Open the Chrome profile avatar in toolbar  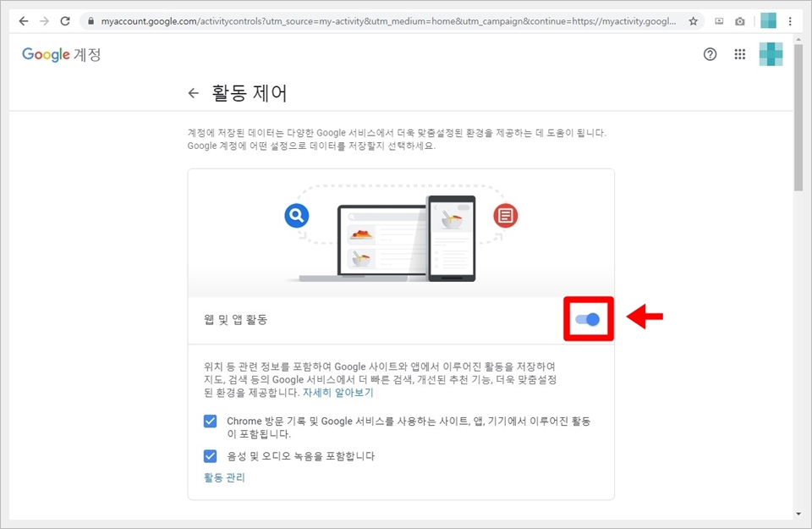click(768, 20)
